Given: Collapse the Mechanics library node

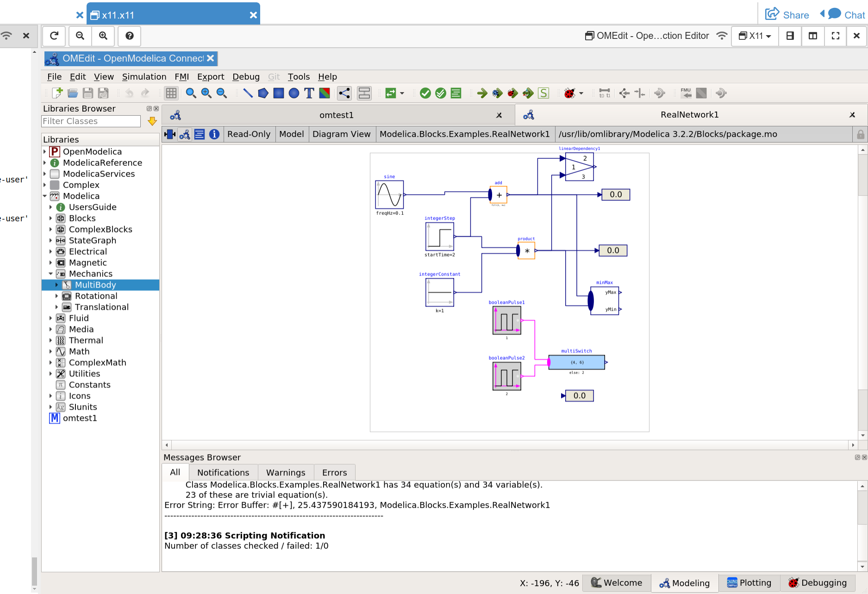Looking at the screenshot, I should click(51, 274).
